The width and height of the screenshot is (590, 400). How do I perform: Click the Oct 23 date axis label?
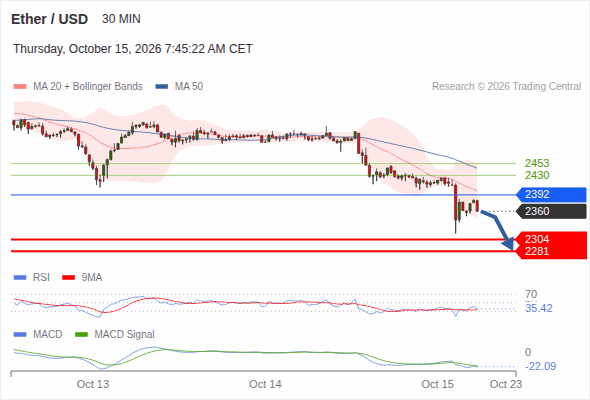click(x=506, y=385)
